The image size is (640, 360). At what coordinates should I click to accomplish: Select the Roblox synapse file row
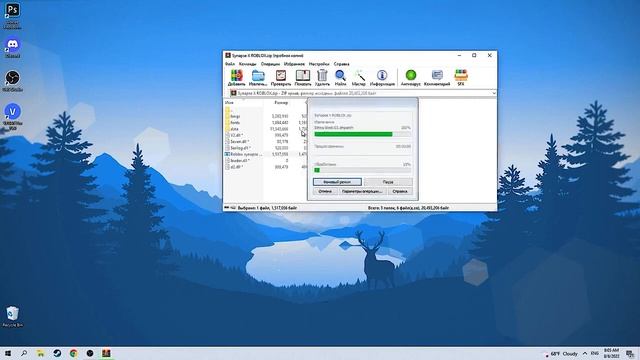(265, 154)
